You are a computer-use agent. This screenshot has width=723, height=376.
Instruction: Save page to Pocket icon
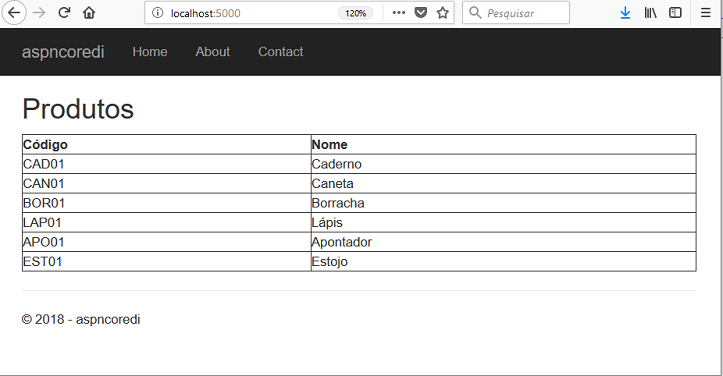[x=421, y=13]
